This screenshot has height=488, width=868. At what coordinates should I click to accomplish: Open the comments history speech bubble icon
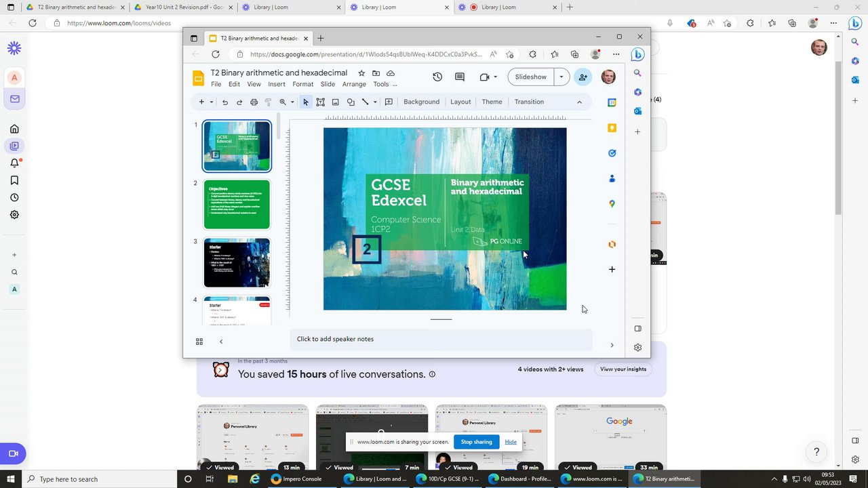pos(459,77)
